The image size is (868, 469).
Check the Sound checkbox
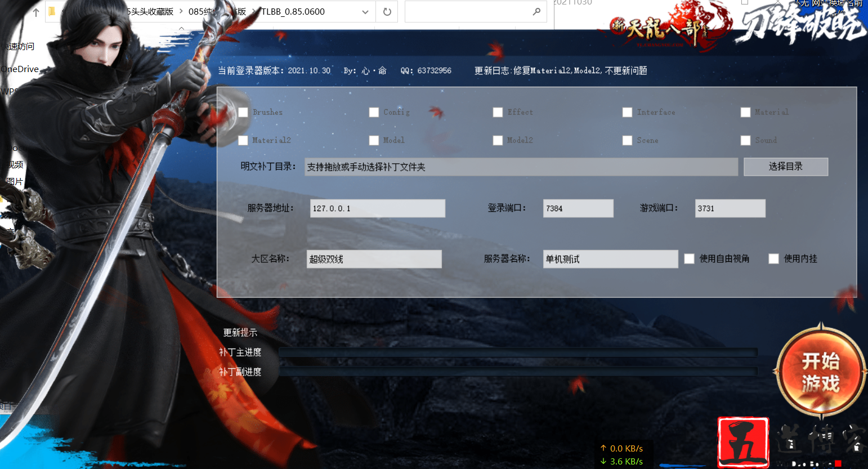pos(745,140)
